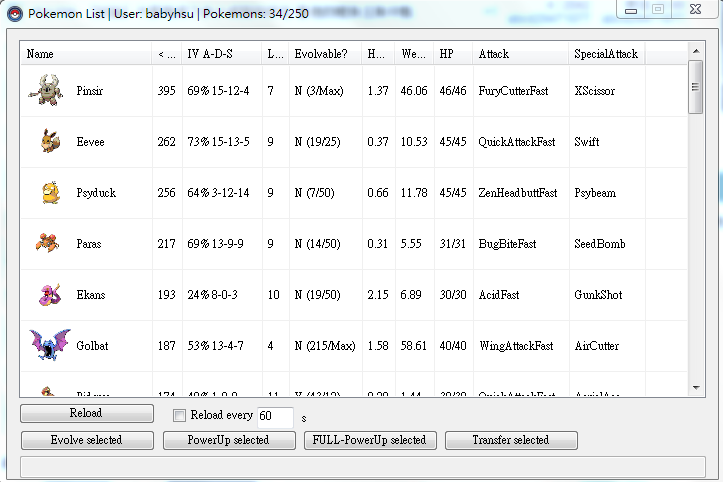
Task: Click evolvable cell 'N (19/25)'
Action: (317, 142)
